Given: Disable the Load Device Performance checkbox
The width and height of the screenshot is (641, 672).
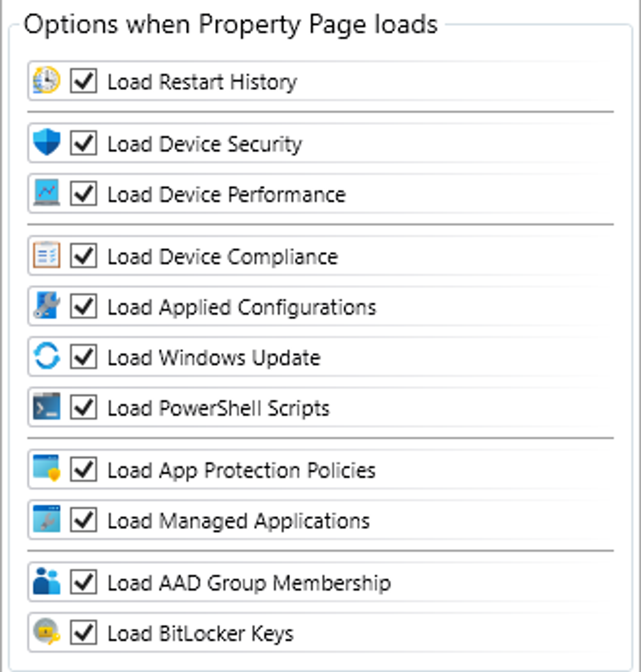Looking at the screenshot, I should 83,193.
